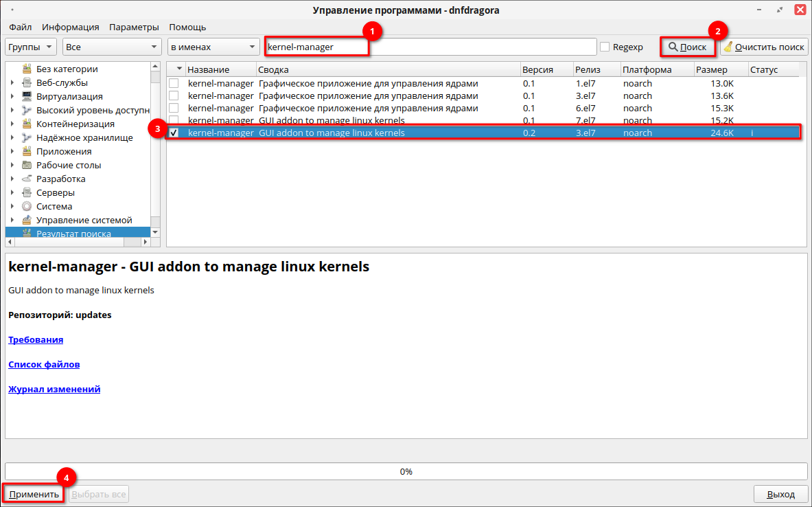This screenshot has width=812, height=507.
Task: Open the Groups view dropdown
Action: (x=31, y=47)
